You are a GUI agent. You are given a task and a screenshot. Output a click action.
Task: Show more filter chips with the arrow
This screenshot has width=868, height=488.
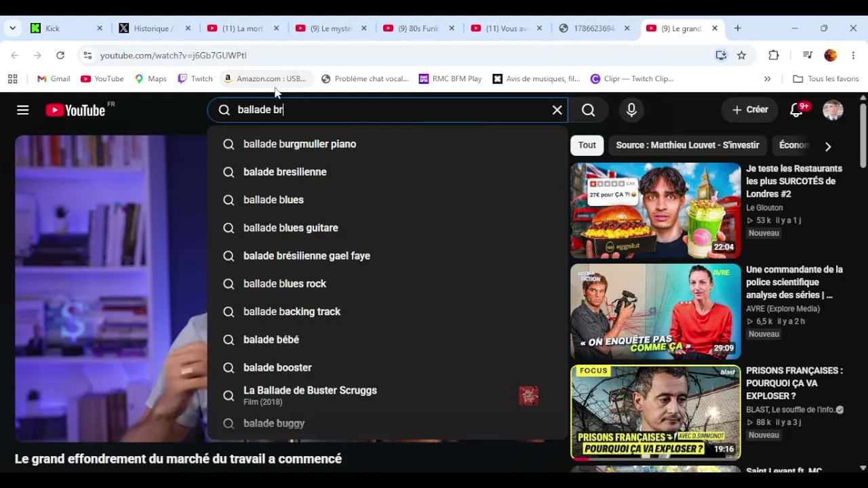(828, 146)
